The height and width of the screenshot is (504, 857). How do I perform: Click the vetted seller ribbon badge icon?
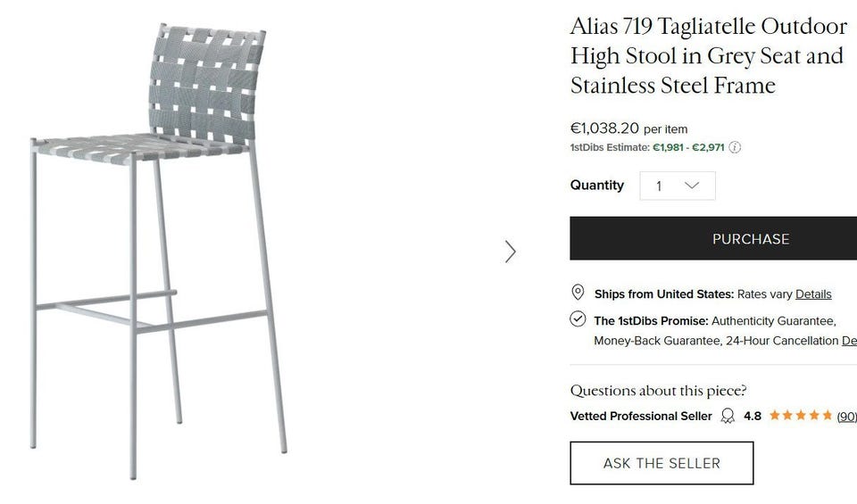(728, 416)
